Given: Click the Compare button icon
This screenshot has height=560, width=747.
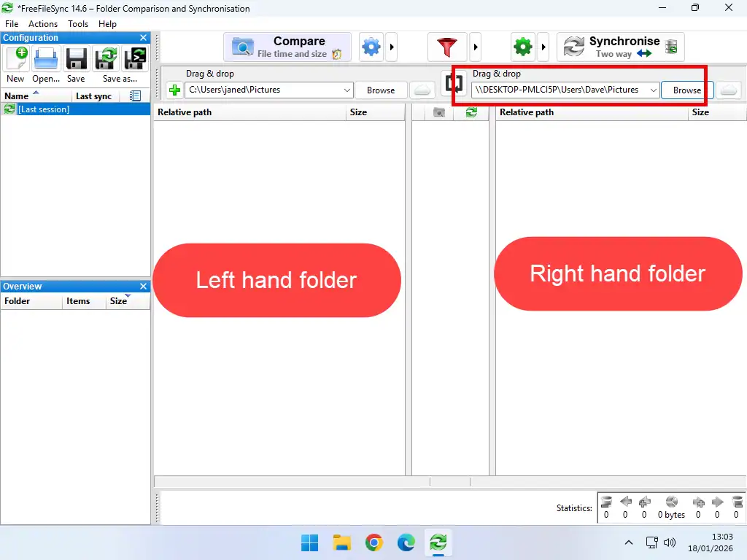Looking at the screenshot, I should [241, 46].
